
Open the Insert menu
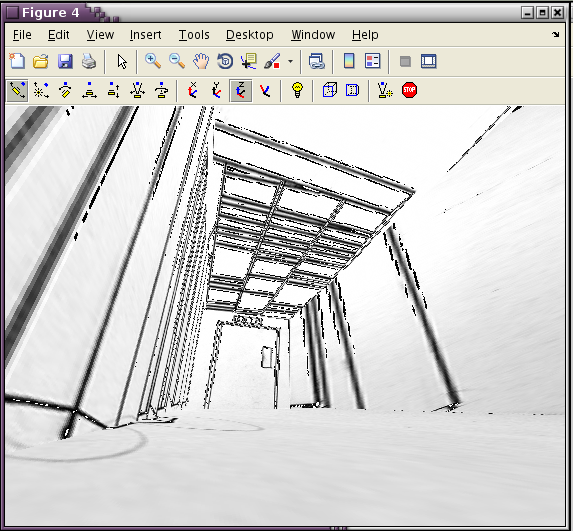145,35
